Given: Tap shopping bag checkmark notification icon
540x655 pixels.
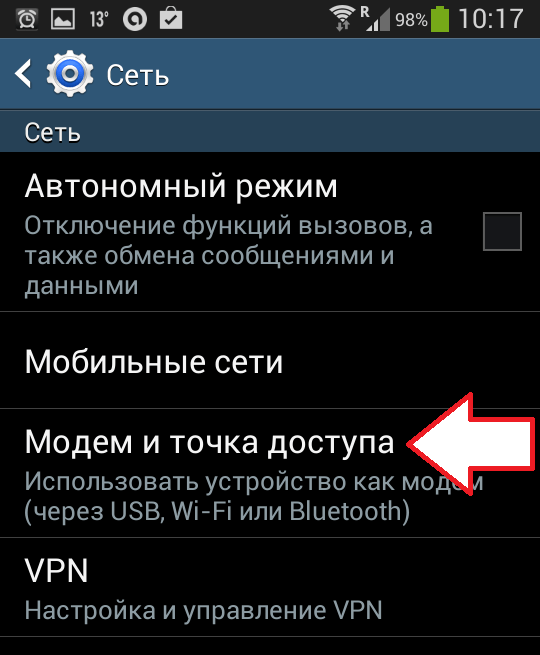Looking at the screenshot, I should 171,19.
